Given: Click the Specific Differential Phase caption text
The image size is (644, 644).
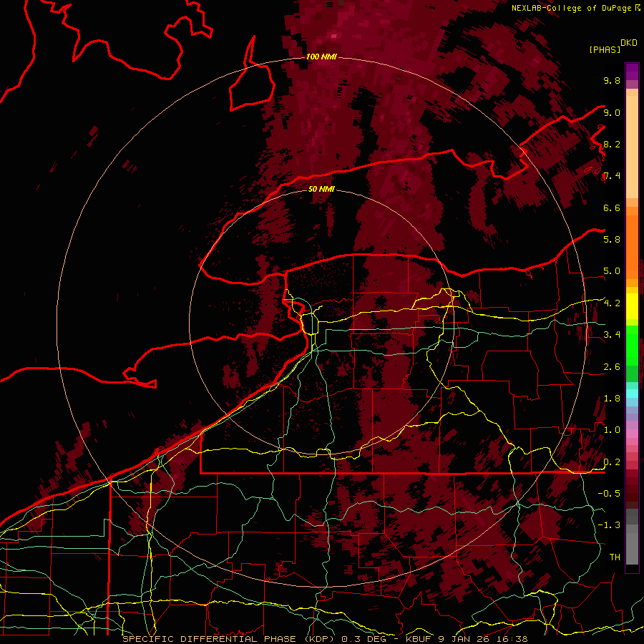Looking at the screenshot, I should 325,639.
